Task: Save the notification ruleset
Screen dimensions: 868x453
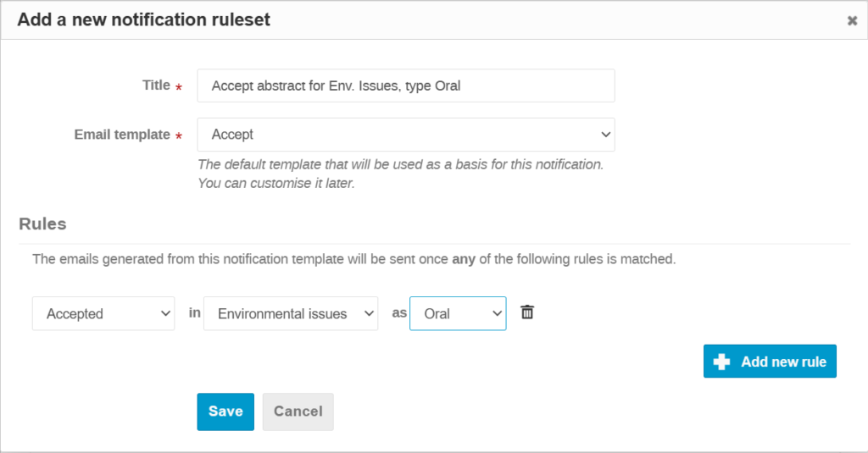Action: coord(225,412)
